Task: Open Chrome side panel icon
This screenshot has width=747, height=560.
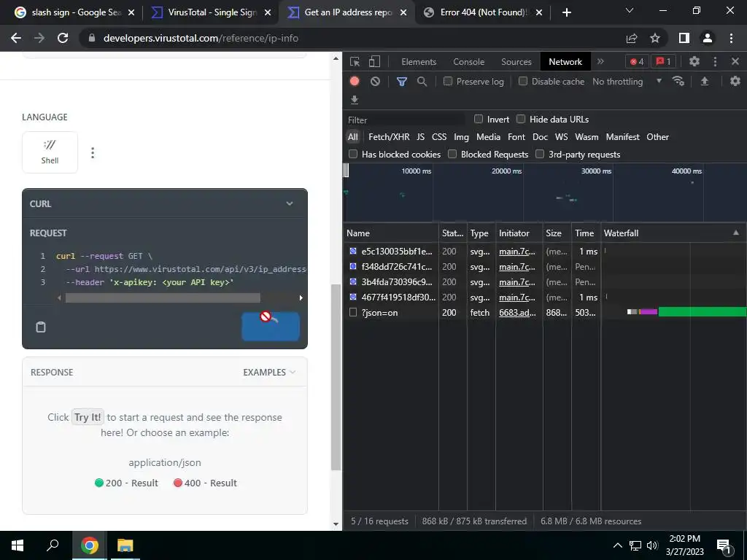Action: tap(684, 38)
